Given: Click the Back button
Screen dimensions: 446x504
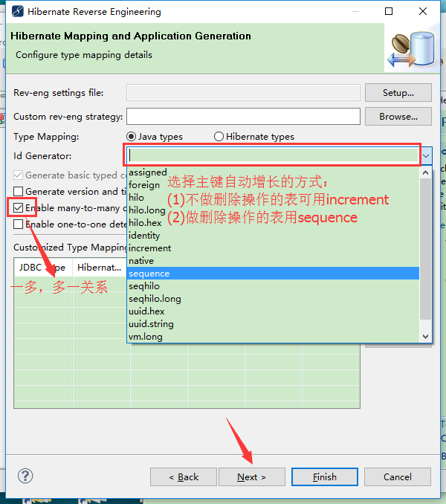Looking at the screenshot, I should 184,477.
